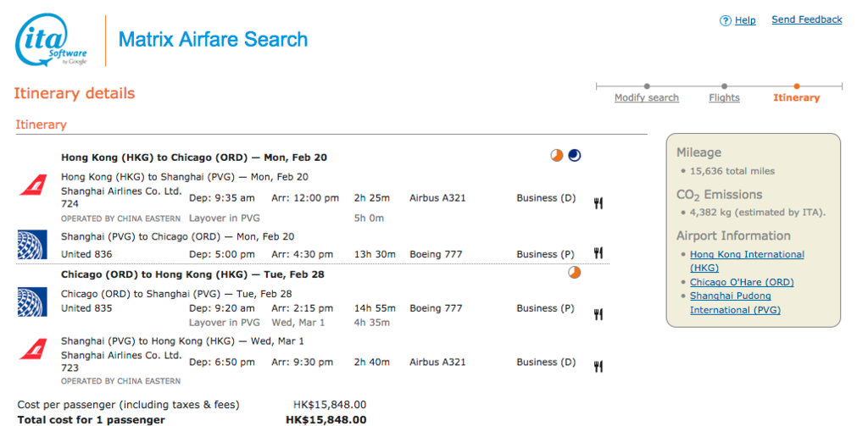The width and height of the screenshot is (868, 426).
Task: Click the Flights progress dot
Action: coord(724,86)
